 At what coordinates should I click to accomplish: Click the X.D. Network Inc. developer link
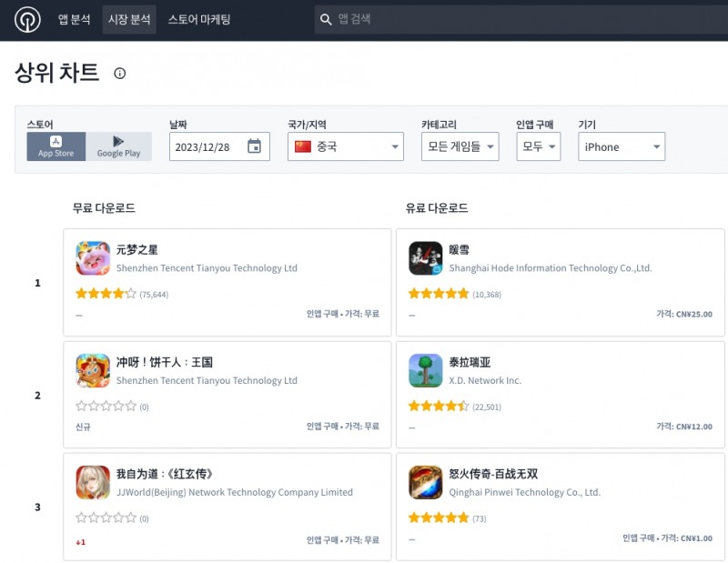coord(487,381)
